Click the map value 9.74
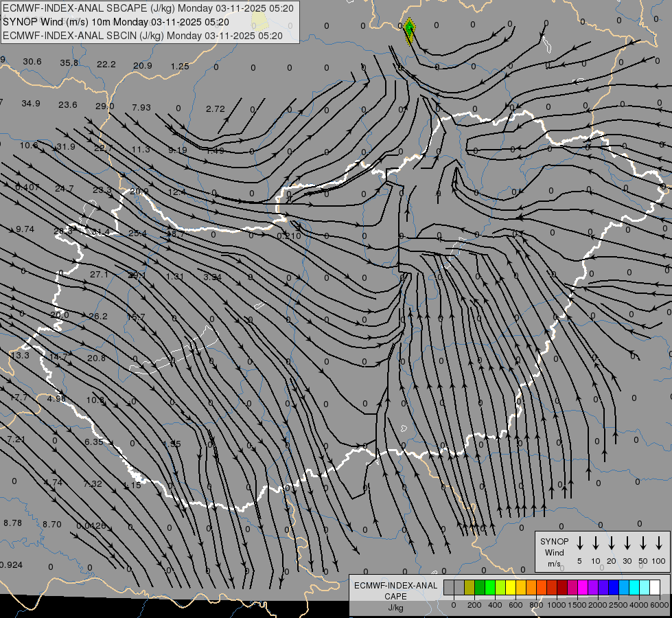The height and width of the screenshot is (618, 672). point(25,229)
